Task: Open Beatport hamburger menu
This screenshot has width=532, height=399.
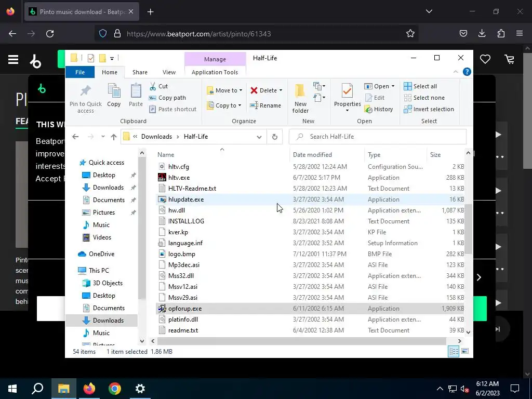Action: click(13, 60)
